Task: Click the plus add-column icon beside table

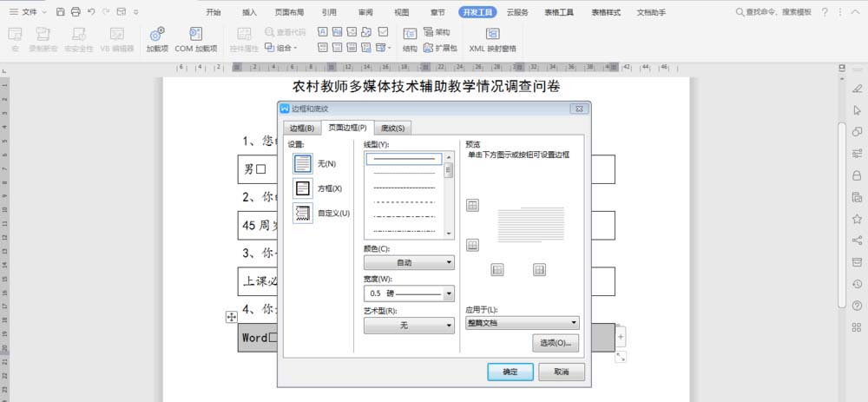Action: point(621,336)
